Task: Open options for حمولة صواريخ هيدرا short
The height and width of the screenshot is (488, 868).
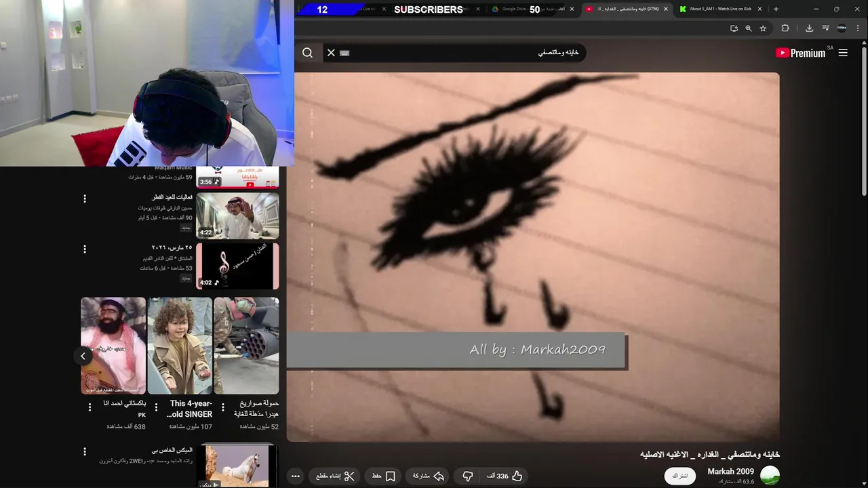Action: pos(222,407)
